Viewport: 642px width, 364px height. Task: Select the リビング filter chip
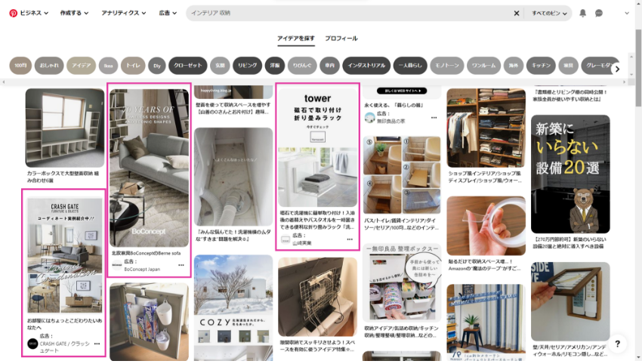coord(247,66)
